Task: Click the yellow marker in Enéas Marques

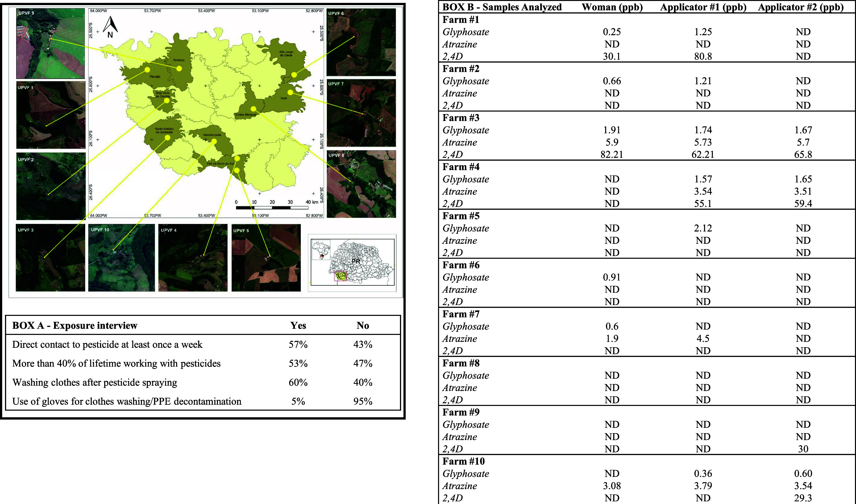Action: (x=253, y=109)
